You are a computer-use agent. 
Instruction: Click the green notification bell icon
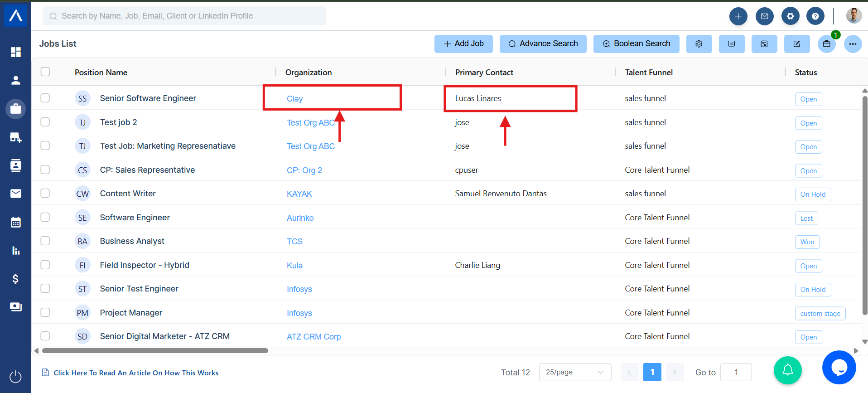(788, 370)
